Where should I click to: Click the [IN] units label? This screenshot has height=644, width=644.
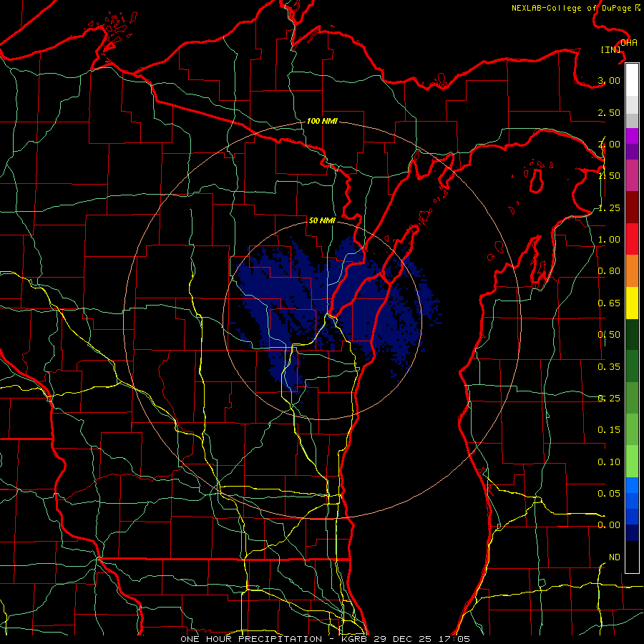click(x=611, y=49)
